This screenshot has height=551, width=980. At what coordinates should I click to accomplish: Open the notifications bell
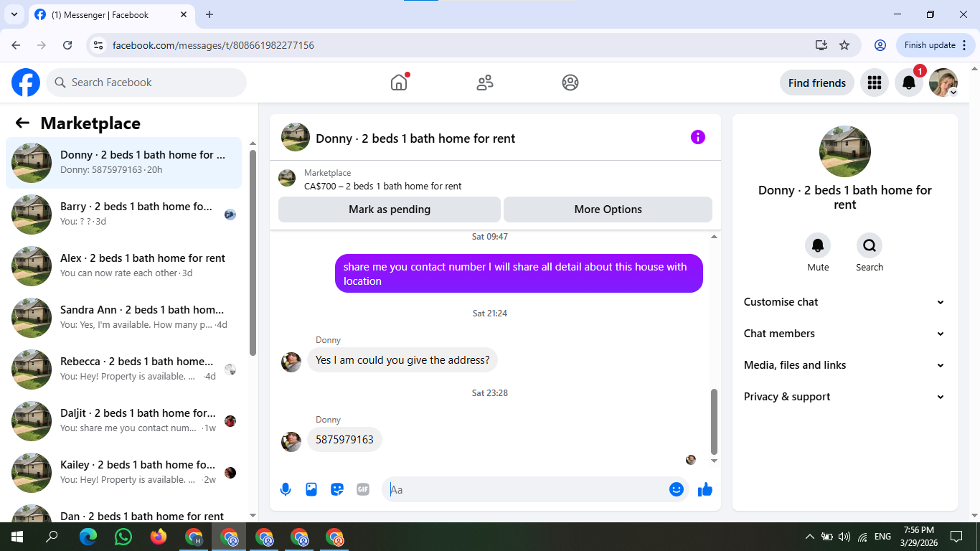(x=909, y=83)
